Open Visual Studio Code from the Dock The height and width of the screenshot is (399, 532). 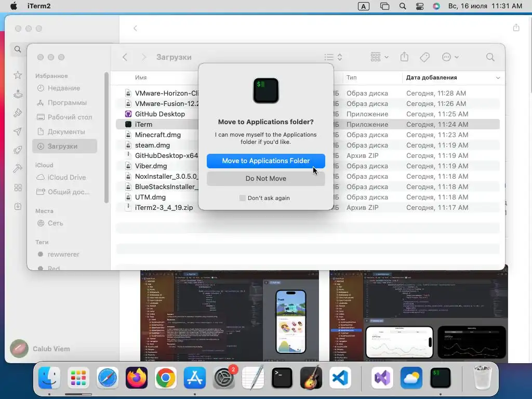click(x=340, y=378)
